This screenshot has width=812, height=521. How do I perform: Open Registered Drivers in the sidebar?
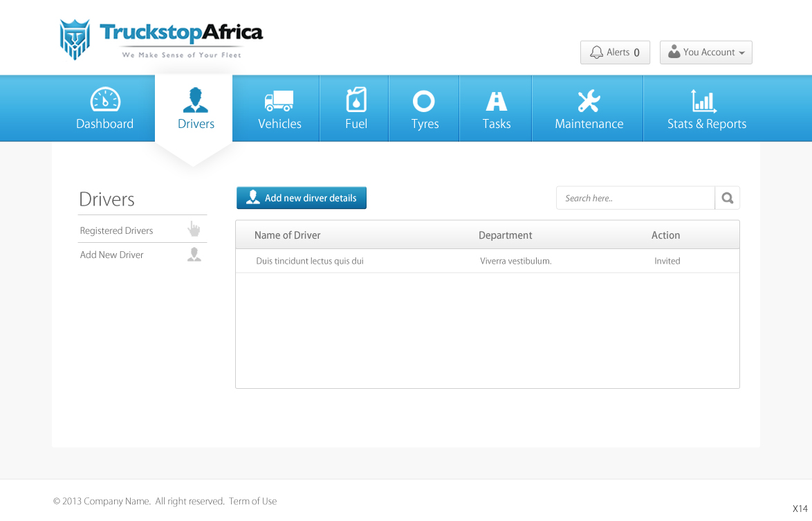tap(117, 230)
